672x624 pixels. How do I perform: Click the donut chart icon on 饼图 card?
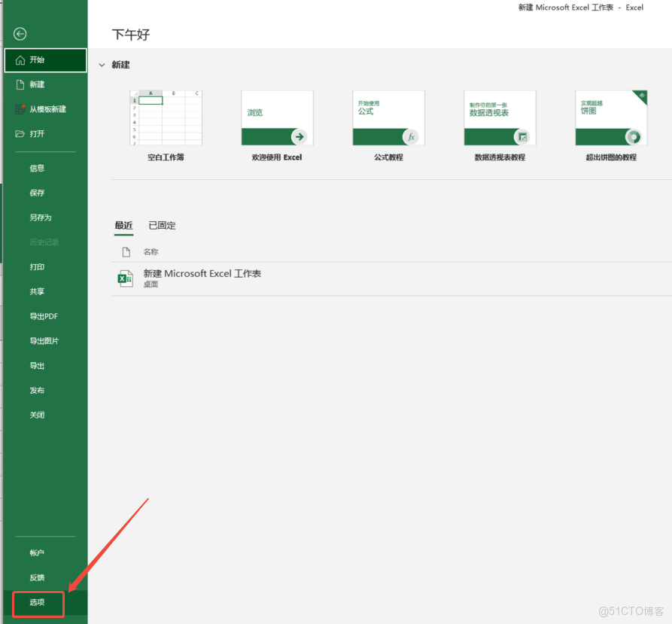click(x=634, y=137)
